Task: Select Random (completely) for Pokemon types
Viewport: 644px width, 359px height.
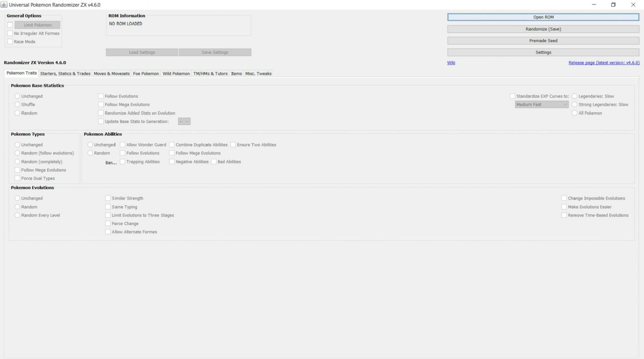Action: 17,162
